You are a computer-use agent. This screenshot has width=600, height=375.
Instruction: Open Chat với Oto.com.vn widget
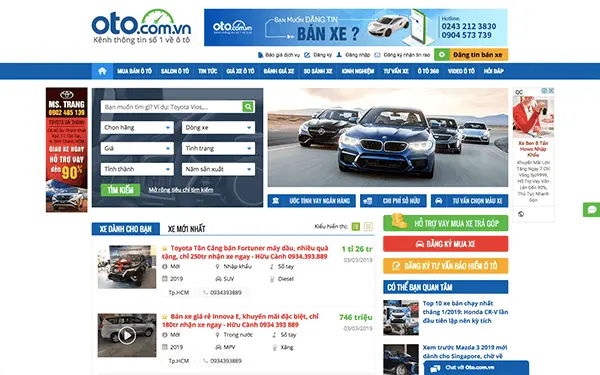476,368
